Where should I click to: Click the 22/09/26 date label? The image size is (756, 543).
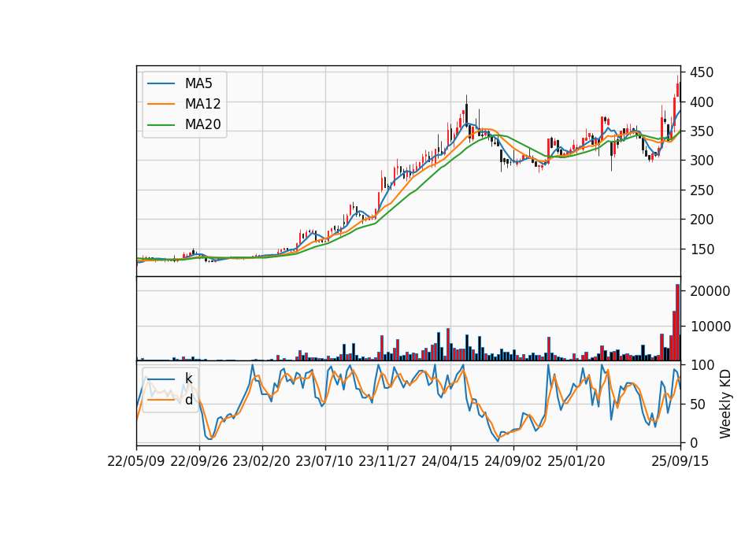pyautogui.click(x=199, y=461)
